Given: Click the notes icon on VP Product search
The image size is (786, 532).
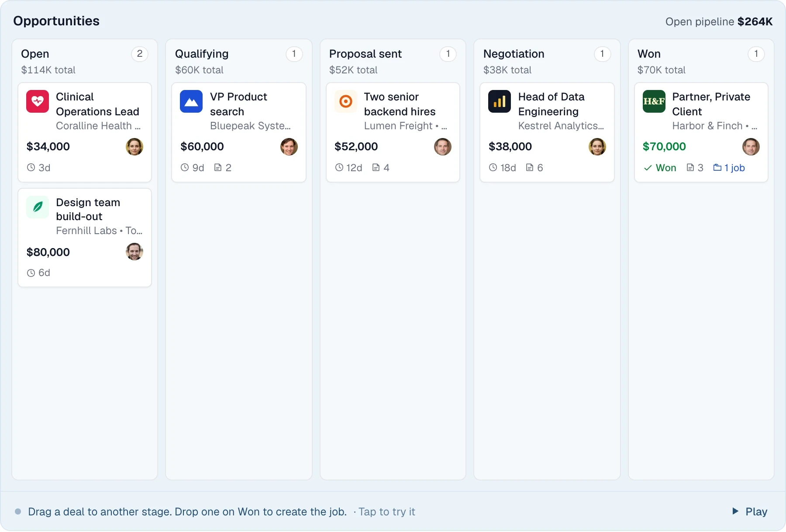Looking at the screenshot, I should point(218,167).
